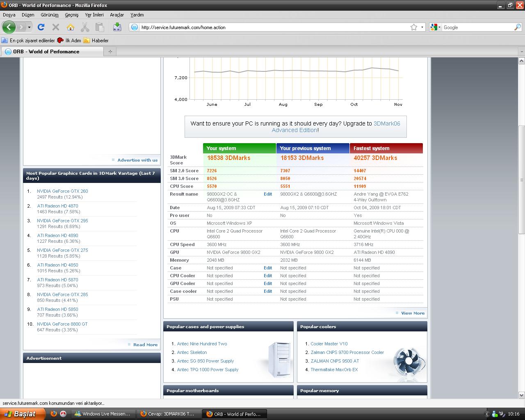This screenshot has height=420, width=525.
Task: Open the Haberler feed bookmark
Action: pyautogui.click(x=96, y=41)
